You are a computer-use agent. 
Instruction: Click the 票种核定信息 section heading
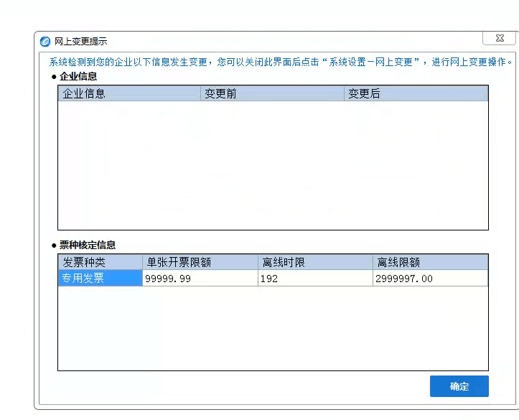point(88,245)
